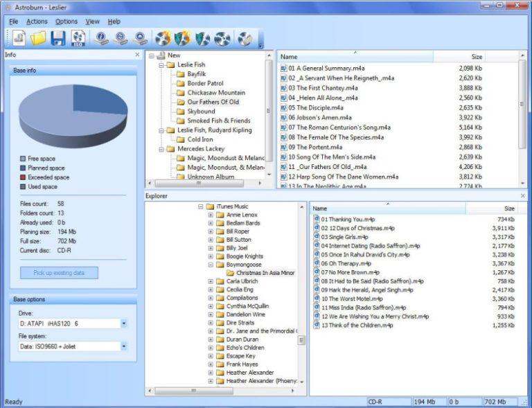Open the Drive dropdown showing ATAPI iHAS120

tap(123, 323)
